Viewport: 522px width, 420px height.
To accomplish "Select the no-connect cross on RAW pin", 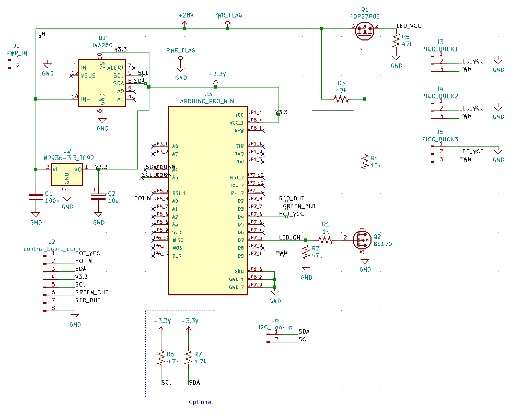I will click(263, 130).
